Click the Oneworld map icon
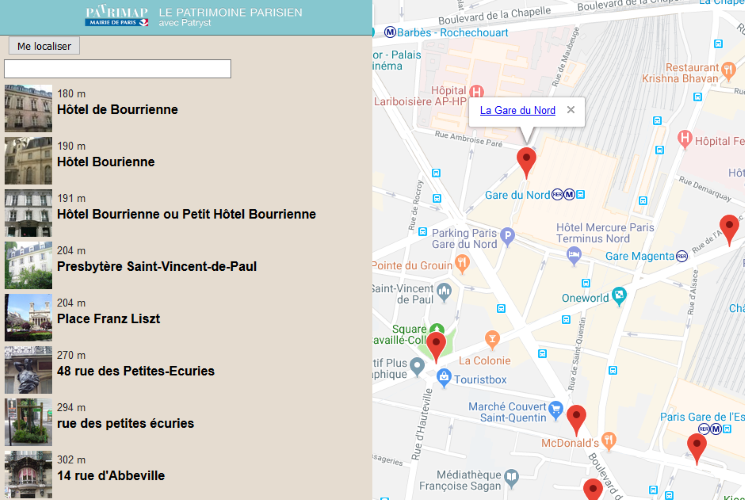 pos(620,296)
